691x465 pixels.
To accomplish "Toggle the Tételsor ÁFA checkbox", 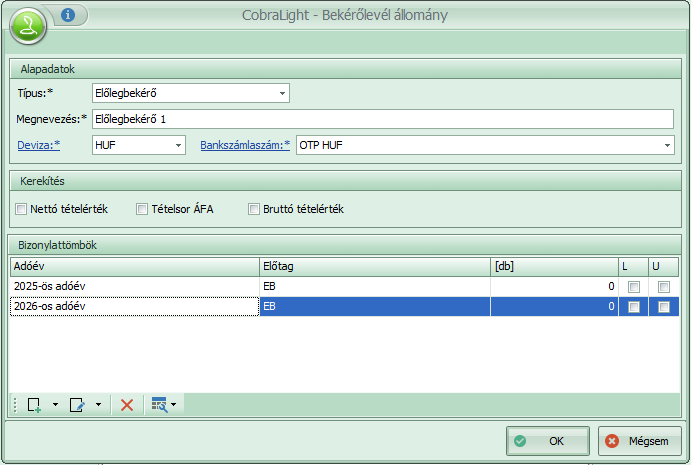I will click(142, 209).
